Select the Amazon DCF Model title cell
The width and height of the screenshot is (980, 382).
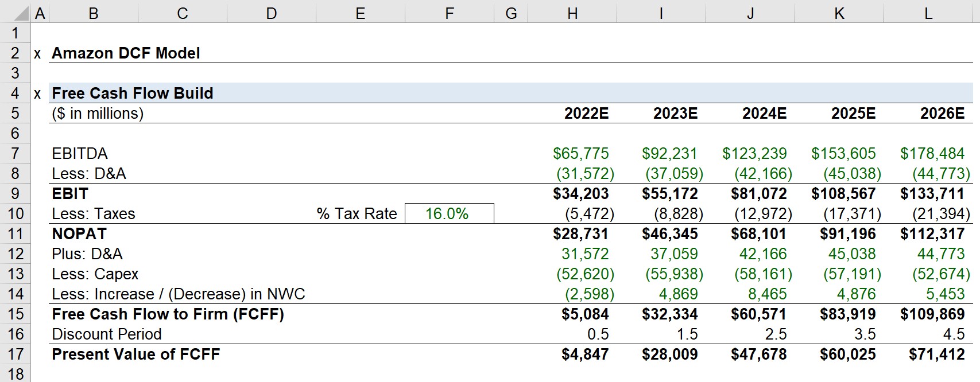click(126, 53)
